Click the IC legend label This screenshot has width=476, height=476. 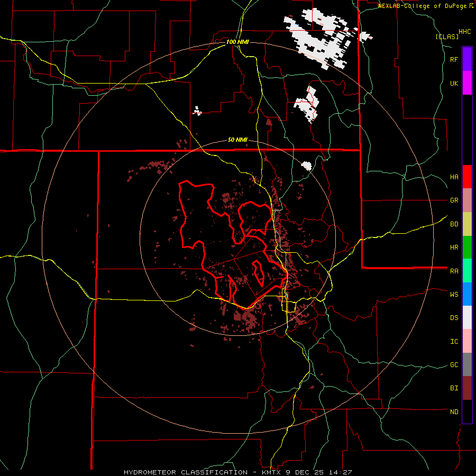click(454, 342)
